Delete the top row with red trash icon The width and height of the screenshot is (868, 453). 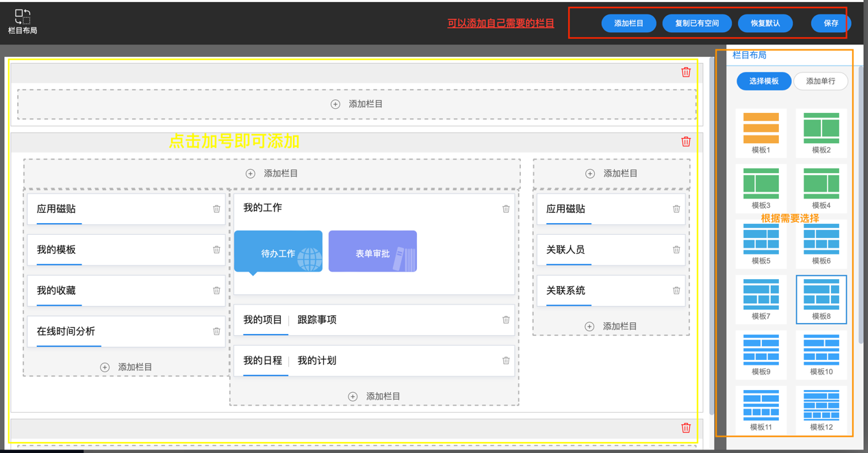pyautogui.click(x=686, y=72)
